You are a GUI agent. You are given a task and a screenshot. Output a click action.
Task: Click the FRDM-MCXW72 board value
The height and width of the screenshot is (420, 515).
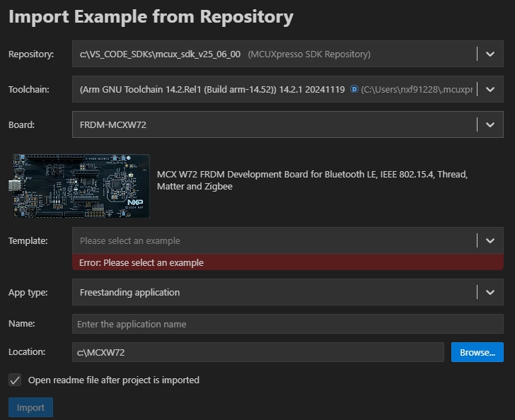[x=113, y=124]
